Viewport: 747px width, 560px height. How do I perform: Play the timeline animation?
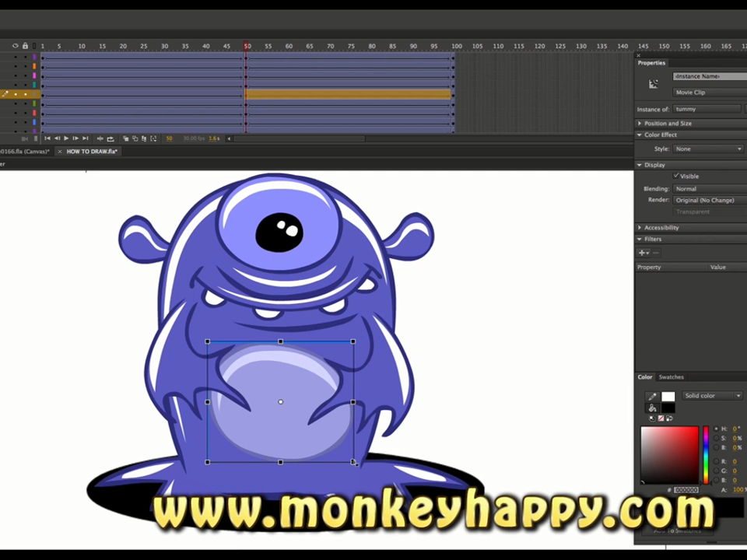[66, 138]
